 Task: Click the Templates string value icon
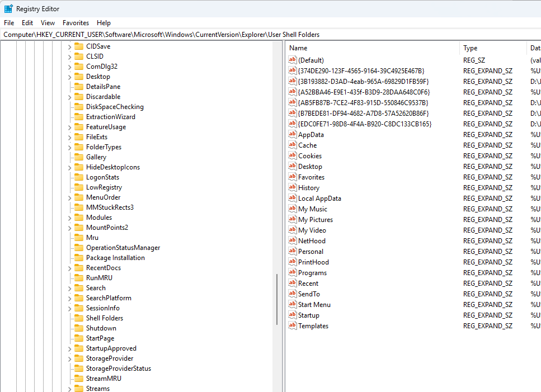coord(292,325)
